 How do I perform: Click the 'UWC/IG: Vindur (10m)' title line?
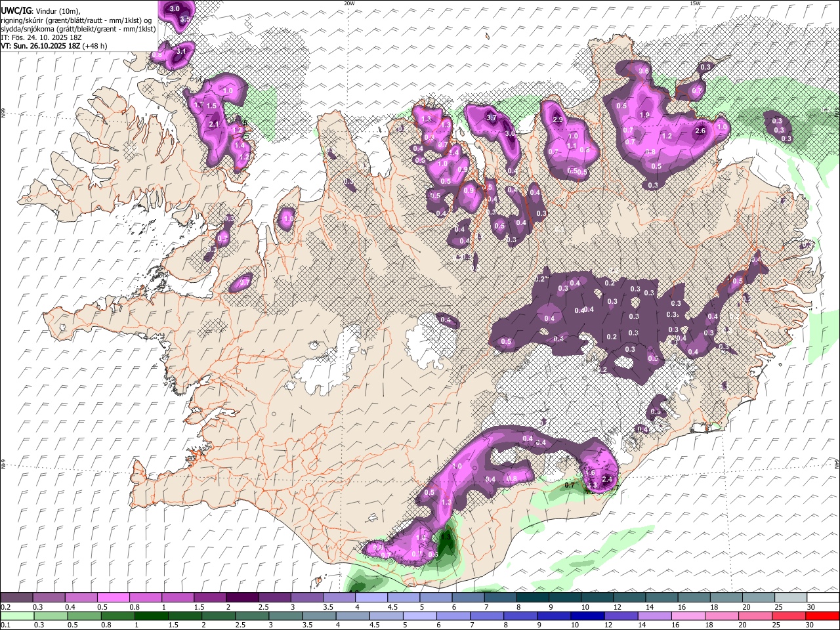[x=41, y=11]
